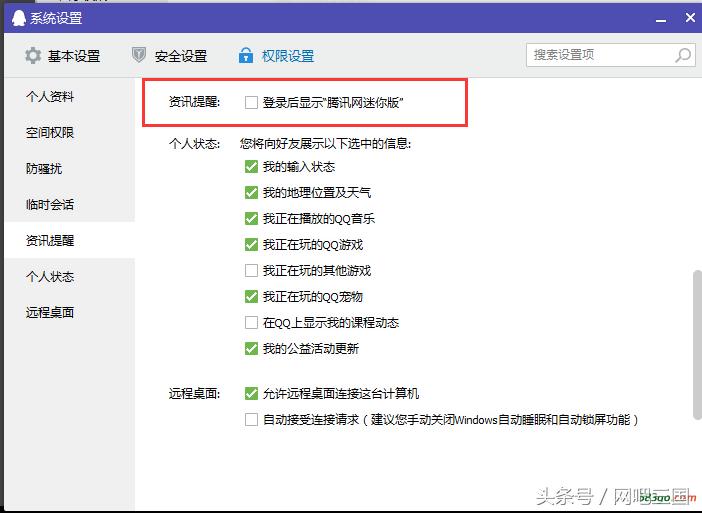Click the 个人状态: section label
702x513 pixels.
tap(194, 144)
